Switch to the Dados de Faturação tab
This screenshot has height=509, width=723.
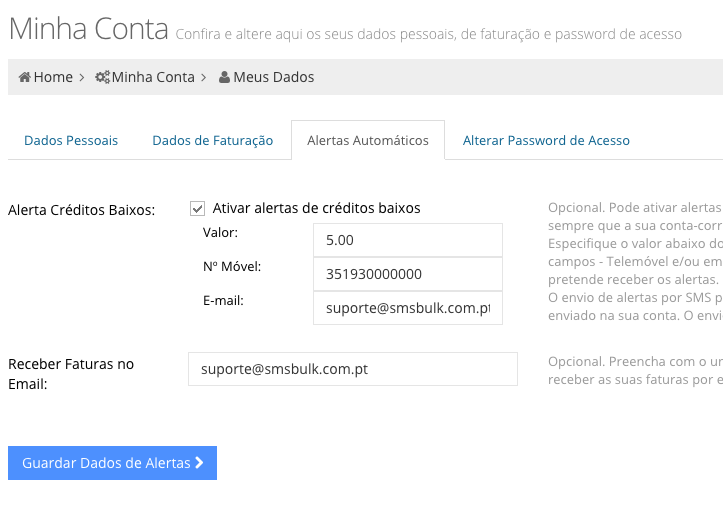pyautogui.click(x=213, y=140)
